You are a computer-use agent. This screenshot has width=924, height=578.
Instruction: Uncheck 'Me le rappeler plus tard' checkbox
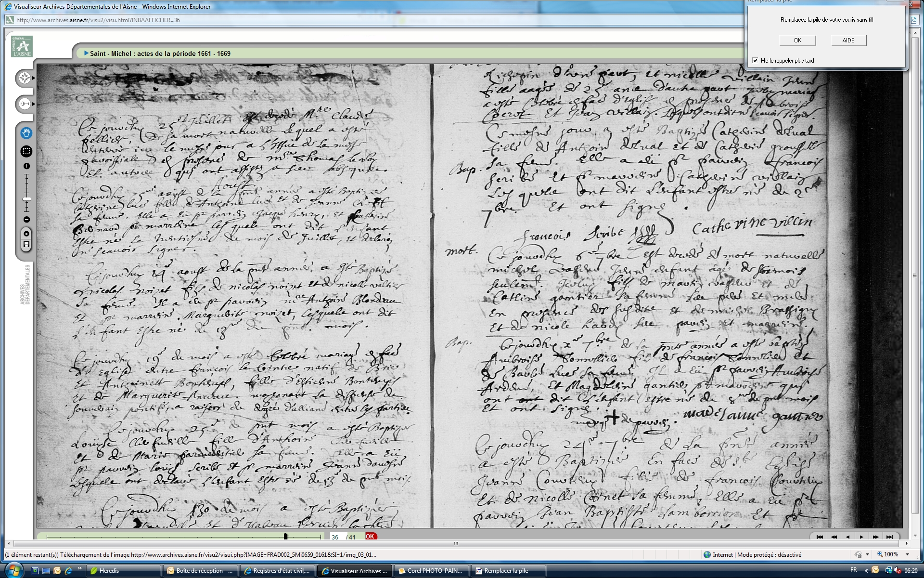pos(755,60)
